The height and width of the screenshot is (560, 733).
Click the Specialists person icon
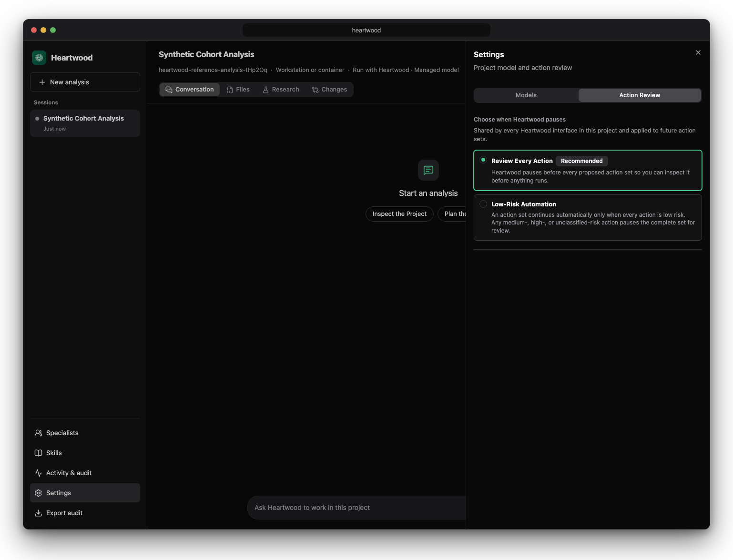(x=39, y=433)
